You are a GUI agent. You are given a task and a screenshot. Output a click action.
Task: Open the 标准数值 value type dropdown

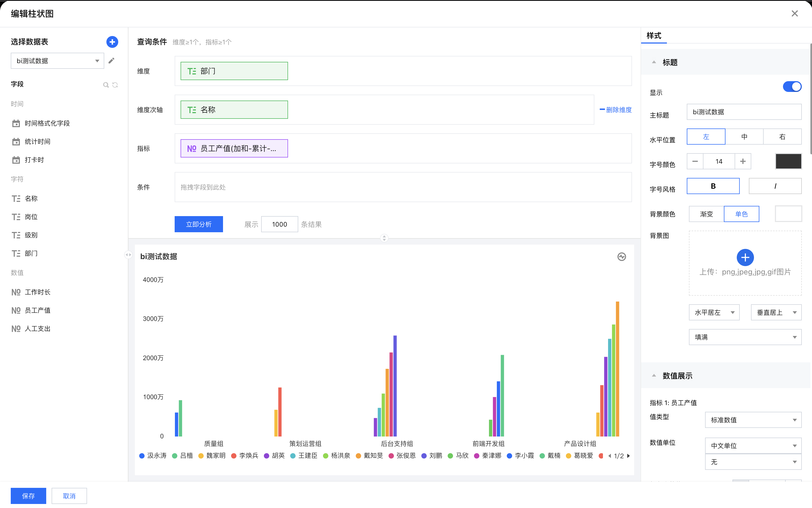pos(753,420)
